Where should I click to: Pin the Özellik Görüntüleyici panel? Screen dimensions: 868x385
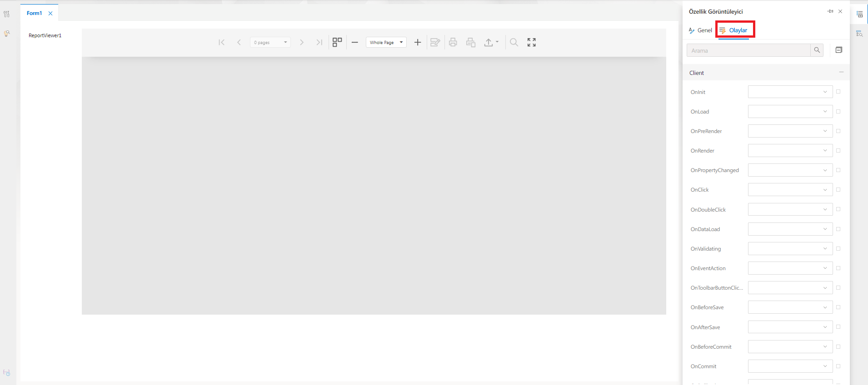click(830, 11)
